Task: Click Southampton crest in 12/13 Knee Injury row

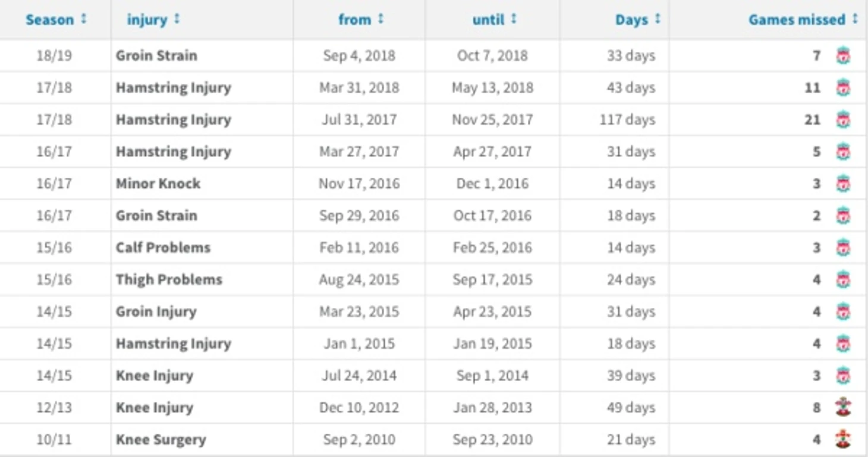Action: [843, 408]
